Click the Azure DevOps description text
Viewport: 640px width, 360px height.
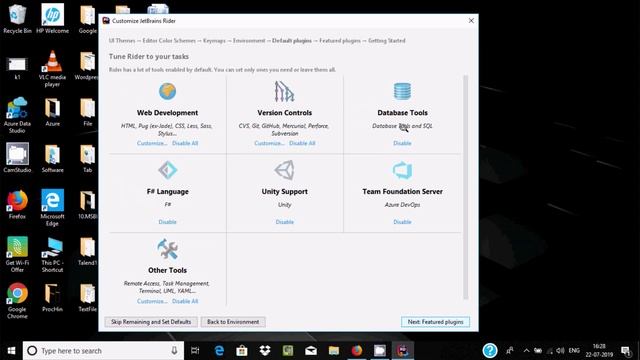coord(402,205)
